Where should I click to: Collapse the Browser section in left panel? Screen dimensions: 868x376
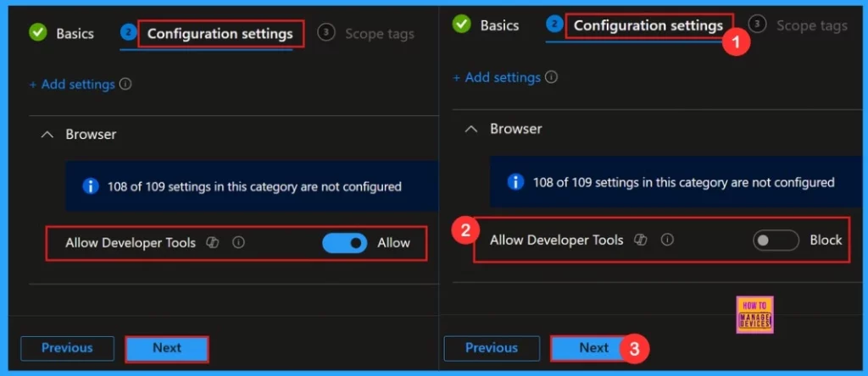(47, 135)
